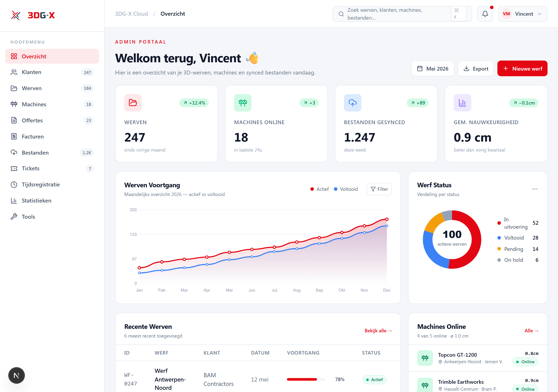Click the Trimble Earthworks machine icon
558x392 pixels.
[x=425, y=385]
